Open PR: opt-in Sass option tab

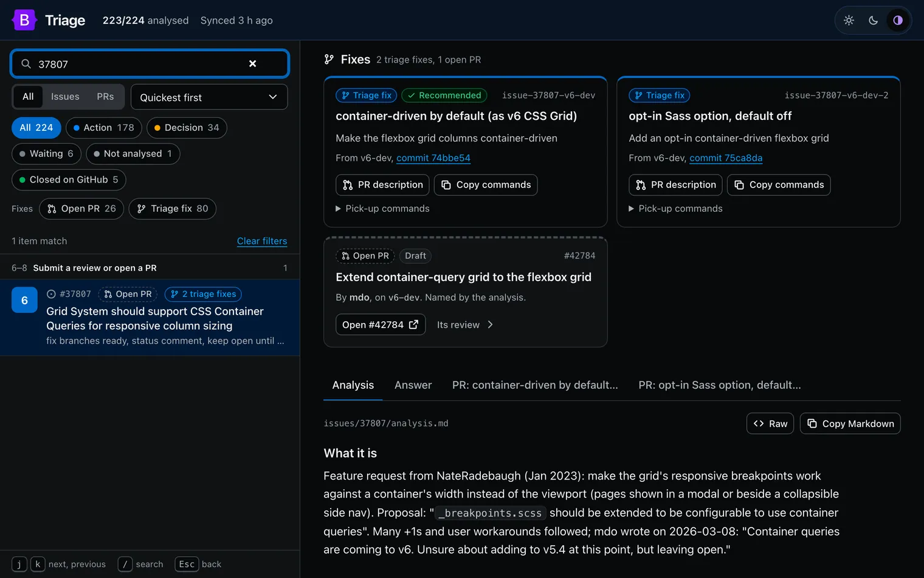[x=720, y=385]
